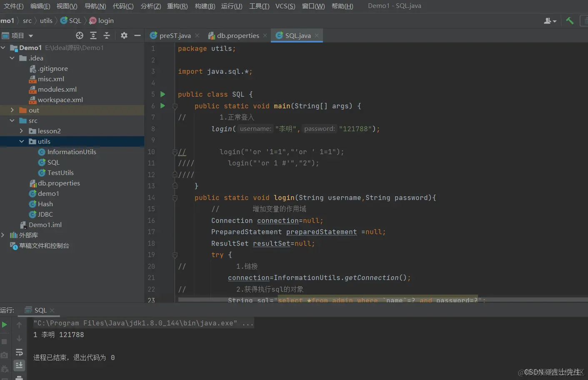Viewport: 588px width, 380px height.
Task: Click the camera dump threads icon
Action: tap(4, 355)
